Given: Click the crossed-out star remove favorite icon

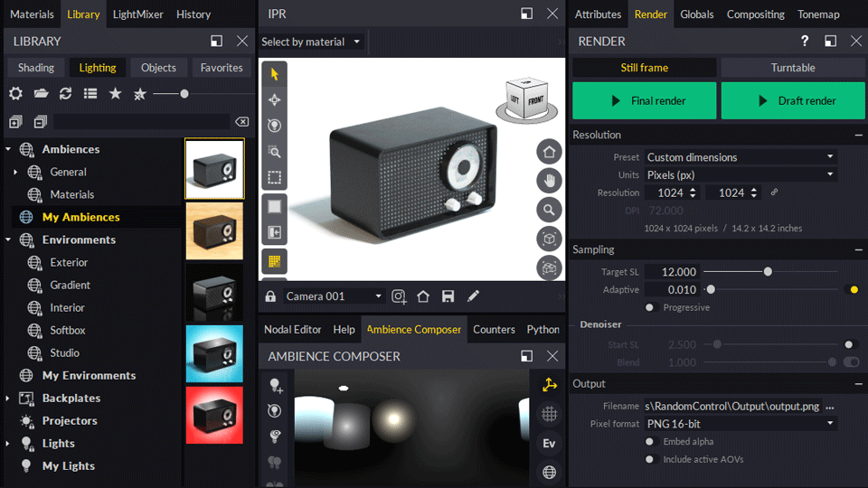Looking at the screenshot, I should pos(139,94).
